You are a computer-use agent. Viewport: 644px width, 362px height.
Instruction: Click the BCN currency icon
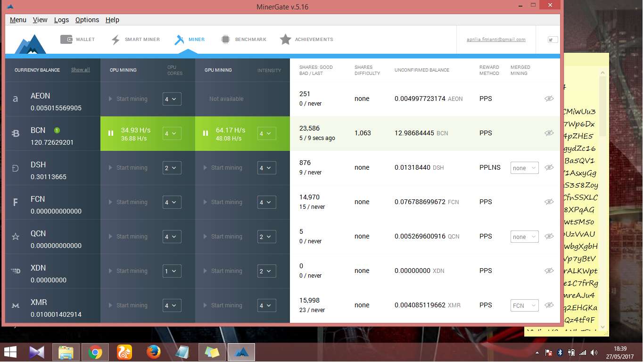(16, 133)
